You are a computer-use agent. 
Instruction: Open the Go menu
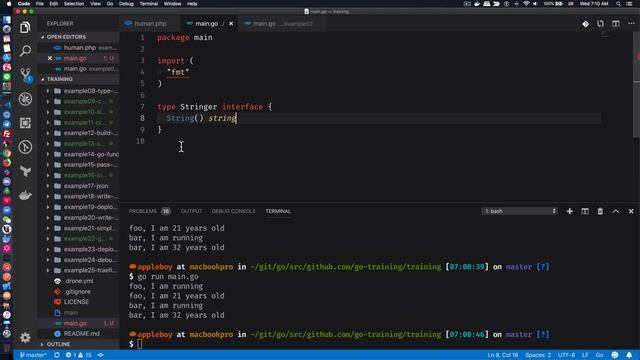tap(110, 4)
